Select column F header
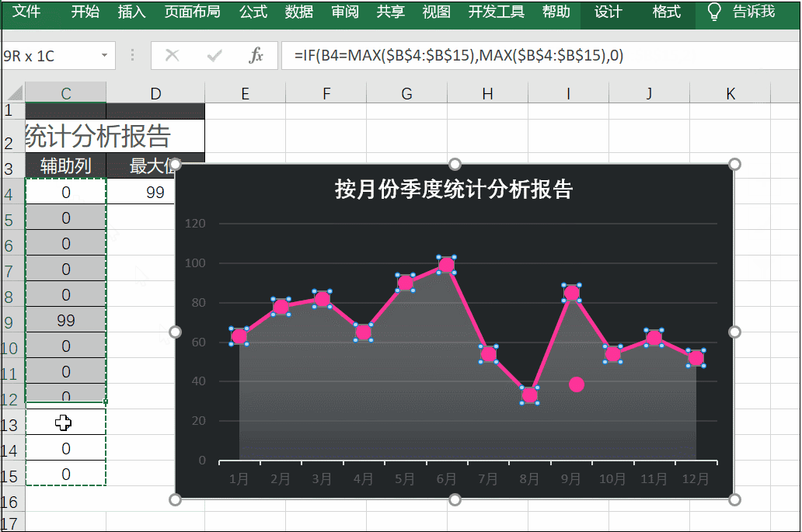This screenshot has width=802, height=532. click(326, 93)
